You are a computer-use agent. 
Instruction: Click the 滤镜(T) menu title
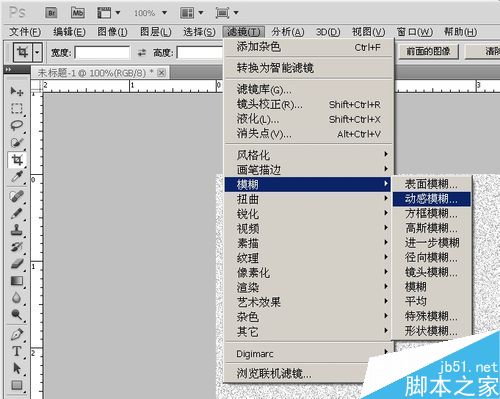click(243, 32)
